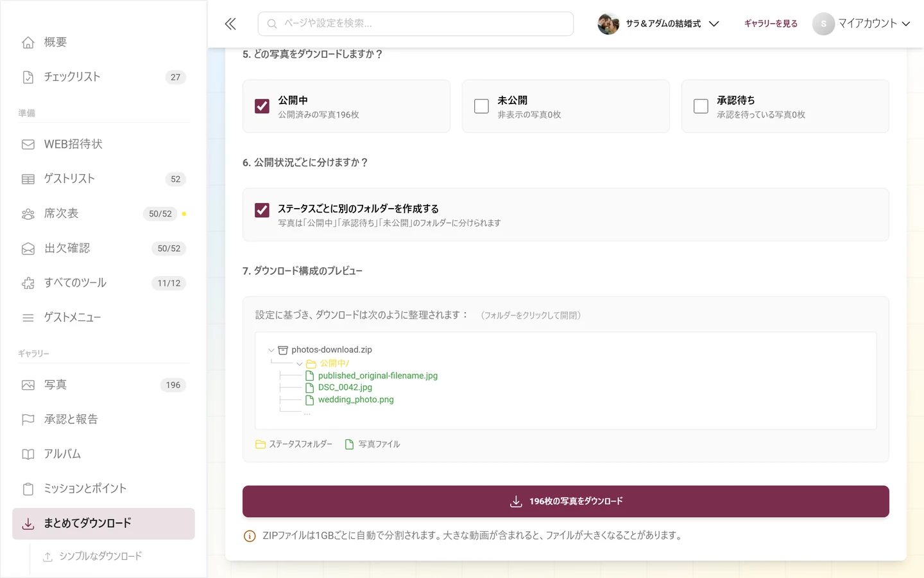Click the ステータスフォルダー legend label
Viewport: 924px width, 578px height.
point(300,444)
